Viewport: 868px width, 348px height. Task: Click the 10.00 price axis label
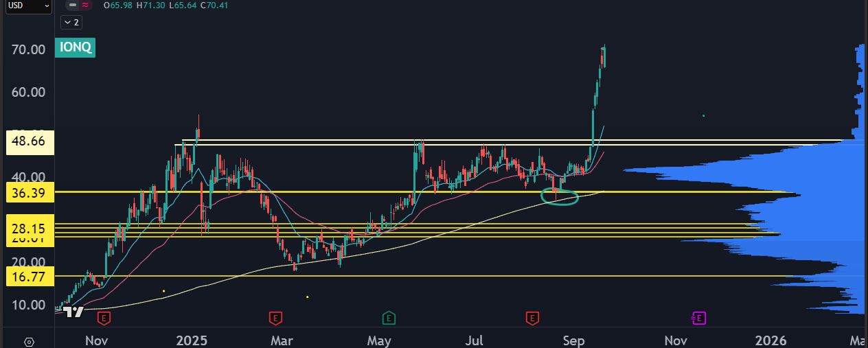[x=28, y=305]
